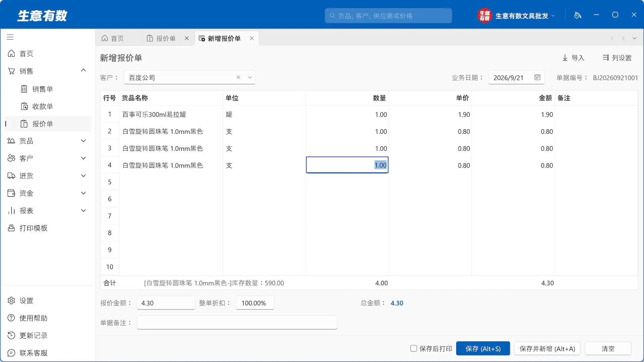Close the 报价单 tab

pyautogui.click(x=187, y=38)
